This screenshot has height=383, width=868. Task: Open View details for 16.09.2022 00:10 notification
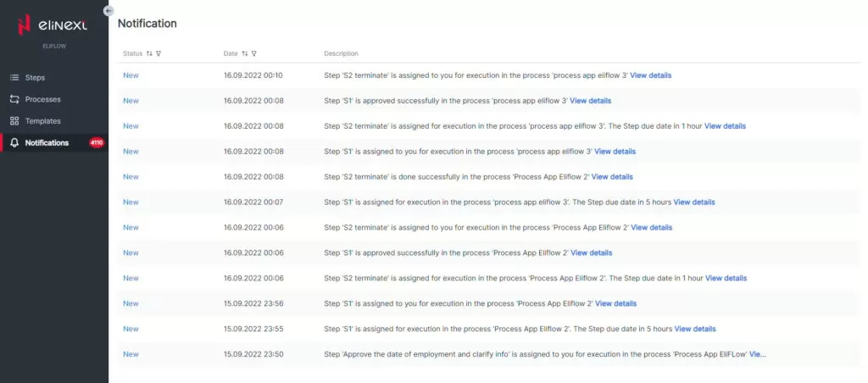click(x=650, y=75)
